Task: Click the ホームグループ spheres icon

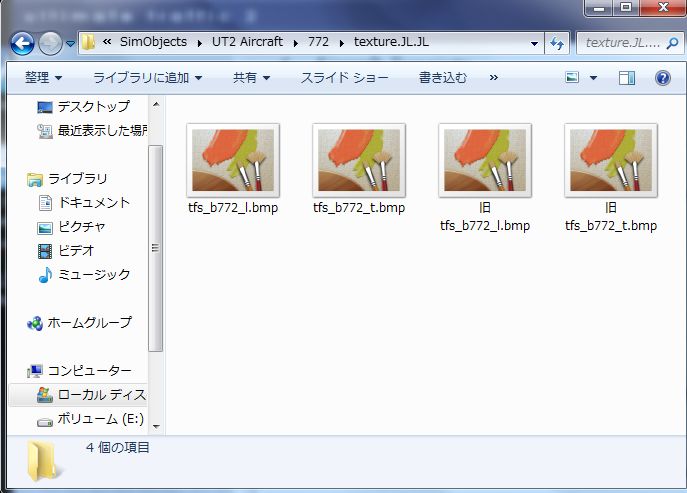Action: (35, 323)
